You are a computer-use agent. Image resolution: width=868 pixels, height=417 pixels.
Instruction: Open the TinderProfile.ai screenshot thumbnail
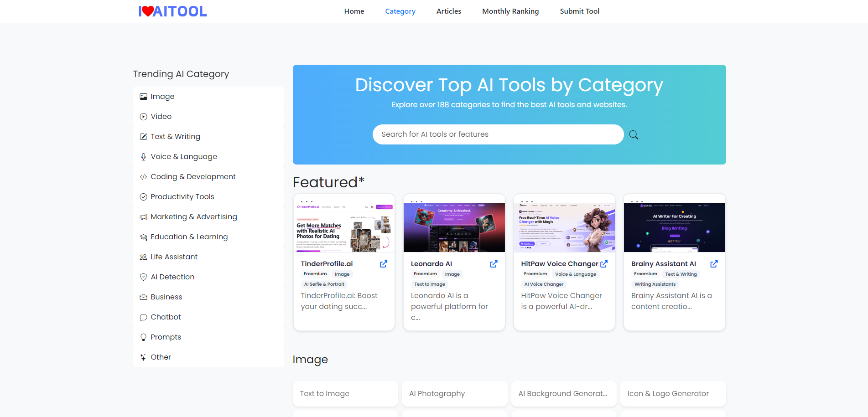coord(344,227)
